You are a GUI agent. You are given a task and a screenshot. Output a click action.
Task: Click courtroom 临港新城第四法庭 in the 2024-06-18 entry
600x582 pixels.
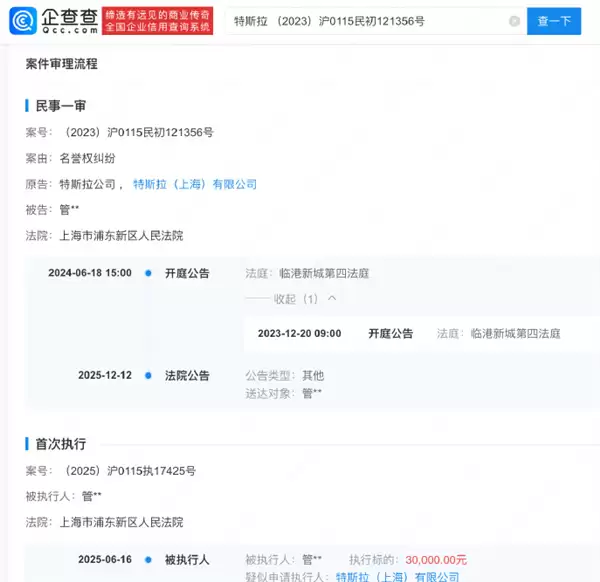pyautogui.click(x=324, y=273)
